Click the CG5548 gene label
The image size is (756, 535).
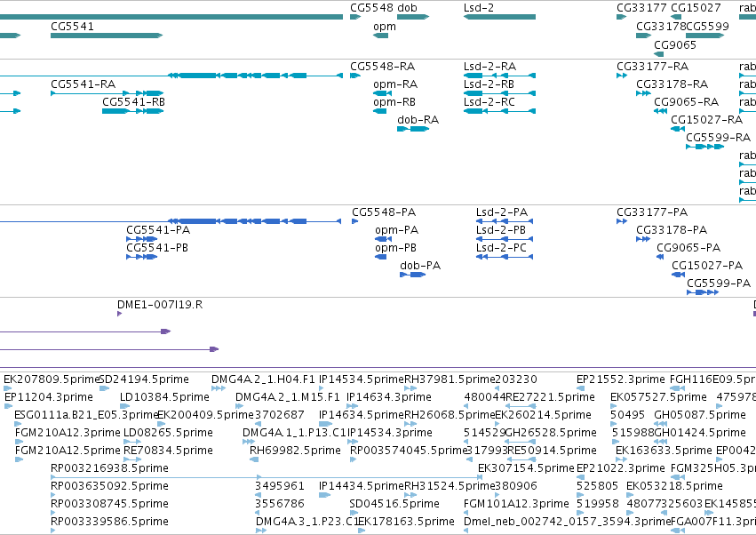(373, 8)
